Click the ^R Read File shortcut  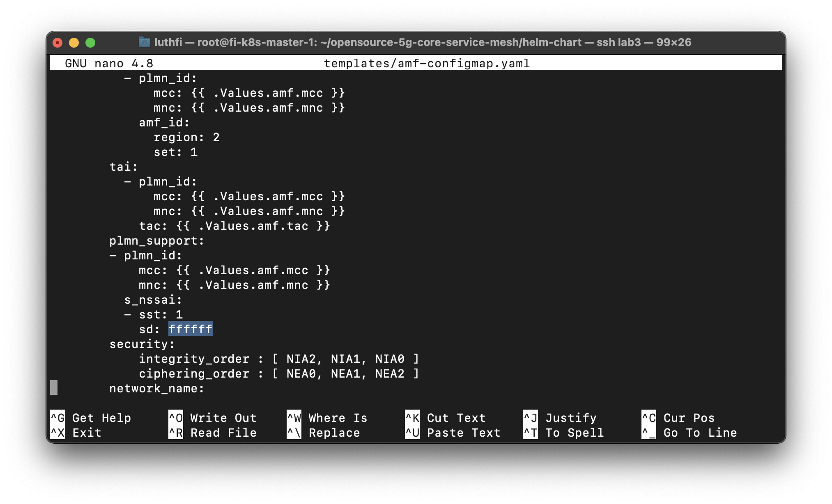coord(213,433)
